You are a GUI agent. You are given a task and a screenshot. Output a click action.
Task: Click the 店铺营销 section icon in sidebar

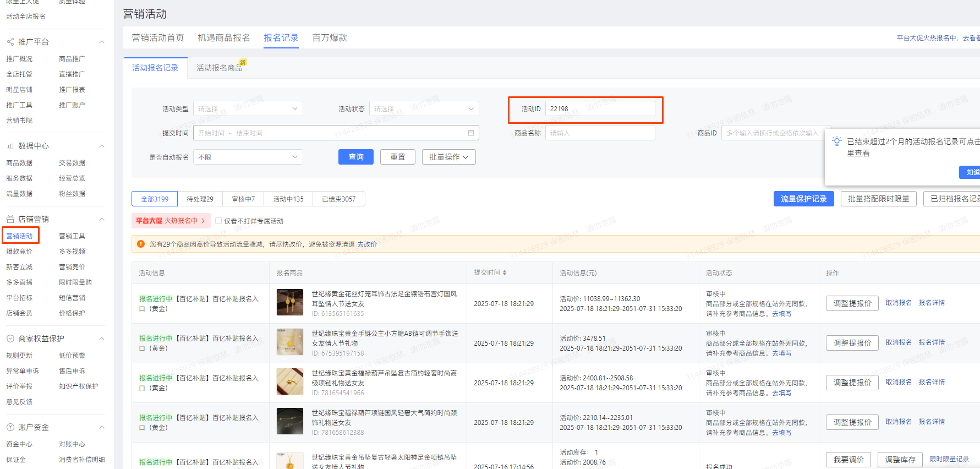[10, 219]
